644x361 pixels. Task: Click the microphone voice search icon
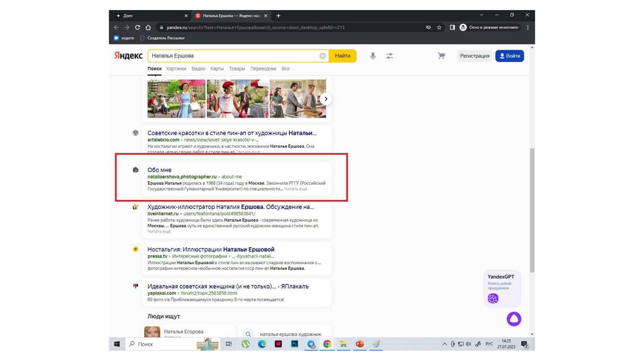coord(372,56)
